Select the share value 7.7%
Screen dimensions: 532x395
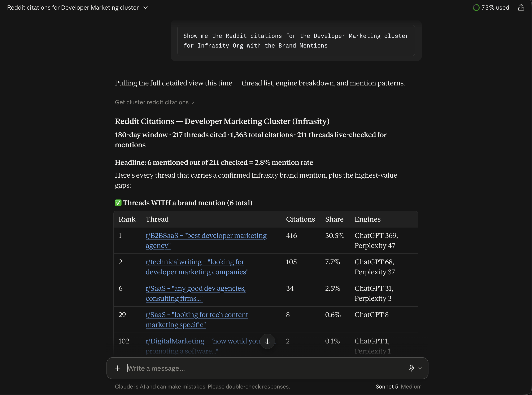point(332,262)
